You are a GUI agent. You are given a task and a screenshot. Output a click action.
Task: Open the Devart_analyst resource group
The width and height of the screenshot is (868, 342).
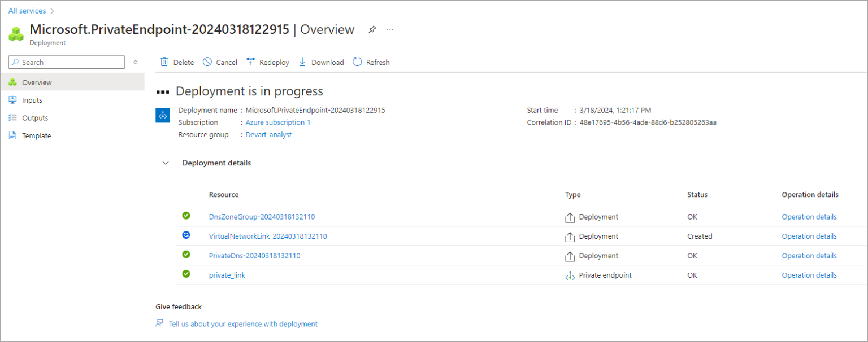coord(268,134)
